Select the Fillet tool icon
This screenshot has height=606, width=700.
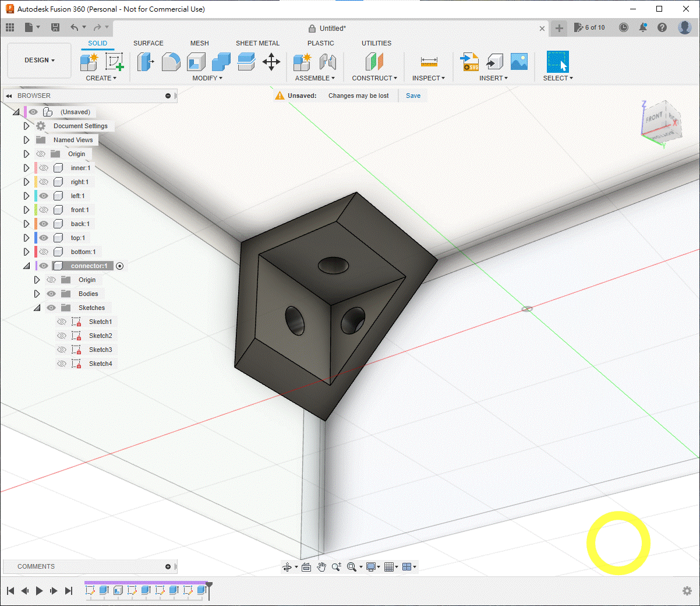click(x=171, y=62)
